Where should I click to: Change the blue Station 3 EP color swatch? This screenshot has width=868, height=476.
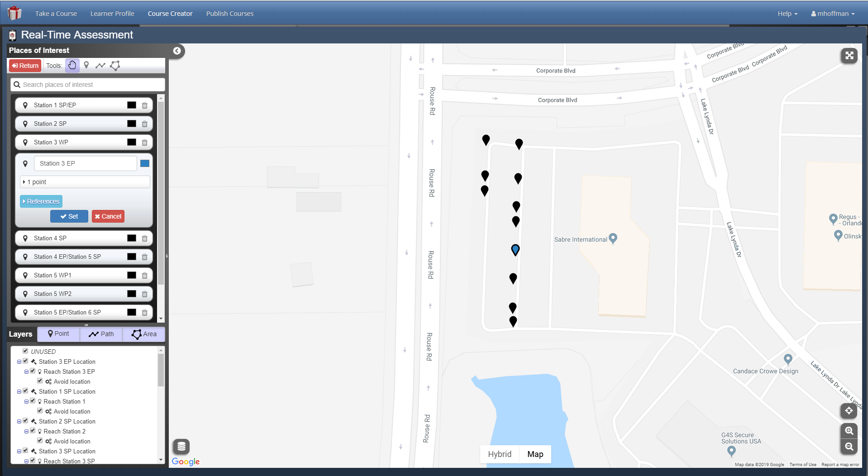click(x=145, y=163)
